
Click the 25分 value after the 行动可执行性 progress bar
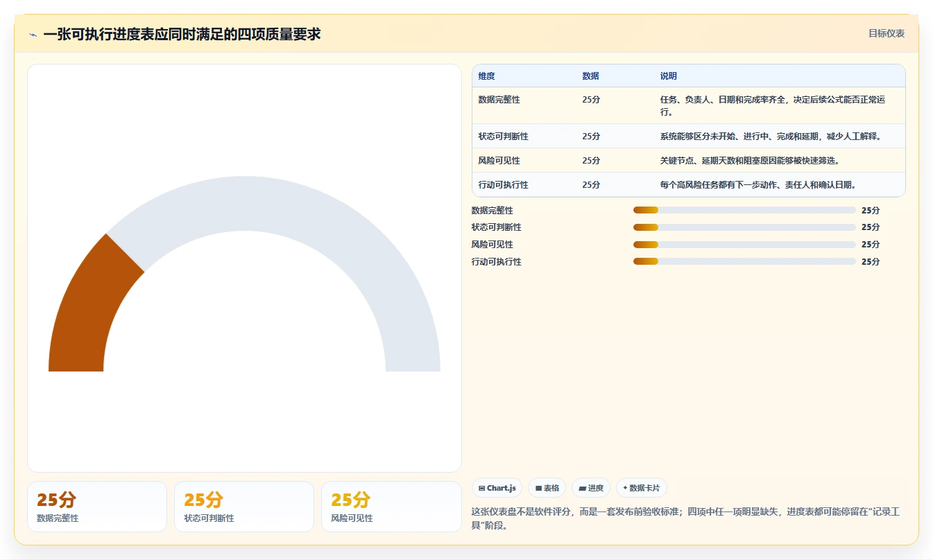[x=871, y=262]
